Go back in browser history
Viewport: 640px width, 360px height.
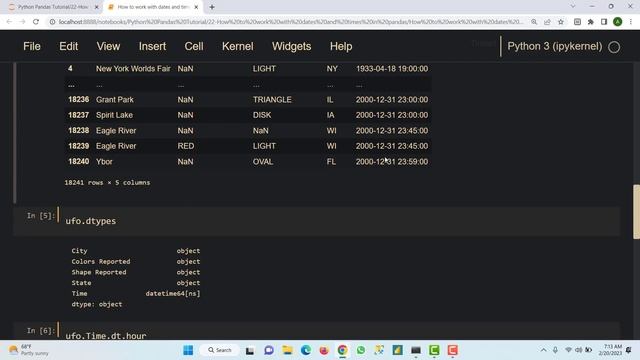[x=9, y=22]
